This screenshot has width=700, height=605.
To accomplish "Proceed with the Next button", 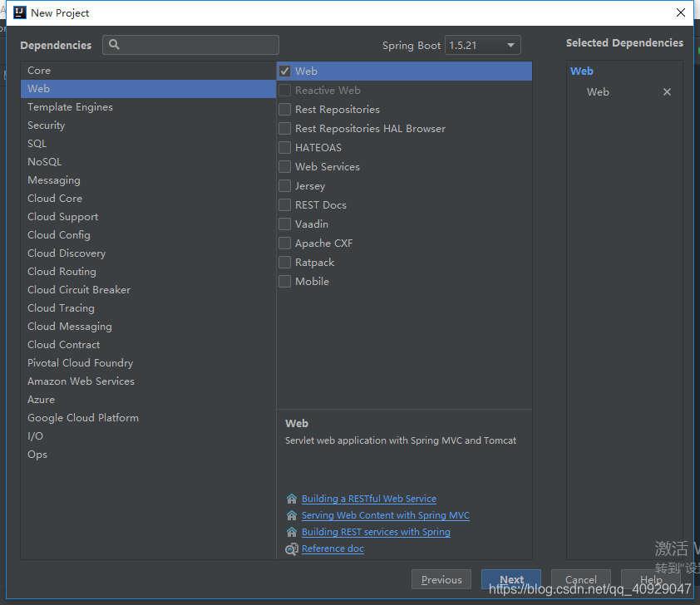I will point(511,579).
